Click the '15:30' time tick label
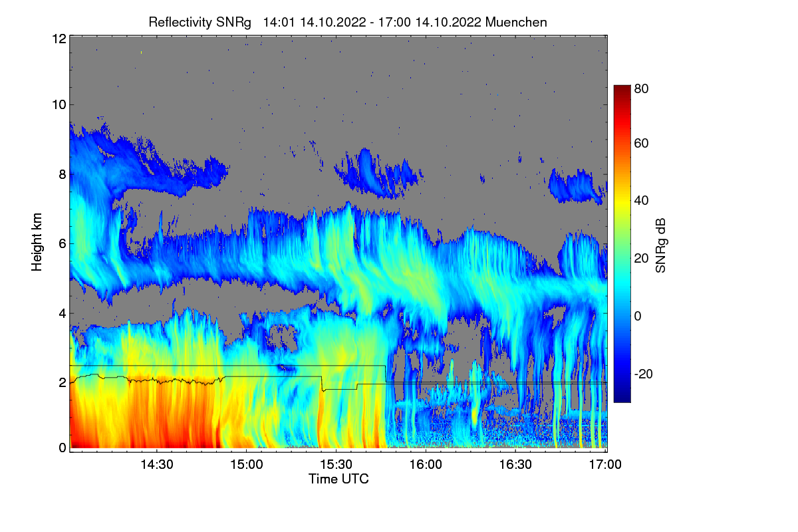Screen dimensions: 798x532 [x=336, y=465]
